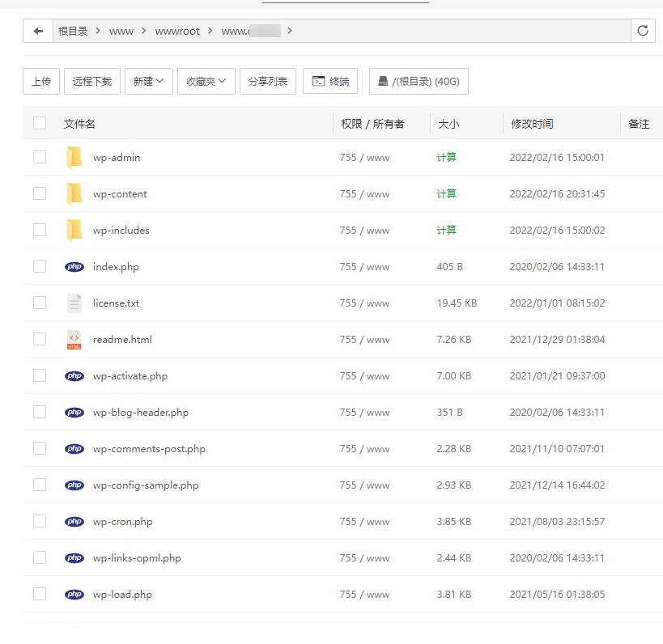This screenshot has height=644, width=663.
Task: Click 计算 size link for wp-admin
Action: (446, 157)
